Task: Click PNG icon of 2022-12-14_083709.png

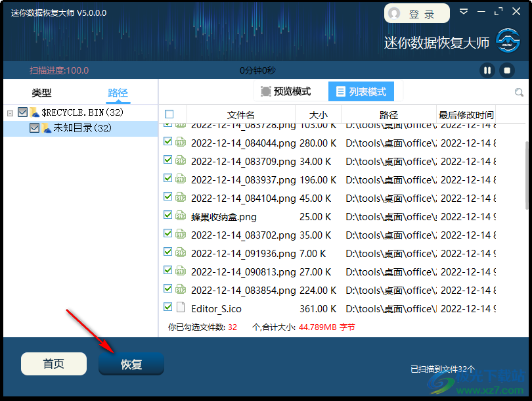Action: click(x=181, y=160)
